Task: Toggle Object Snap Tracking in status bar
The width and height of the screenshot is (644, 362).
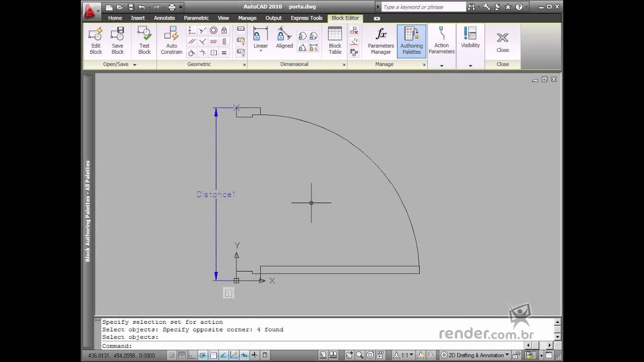Action: click(223, 355)
